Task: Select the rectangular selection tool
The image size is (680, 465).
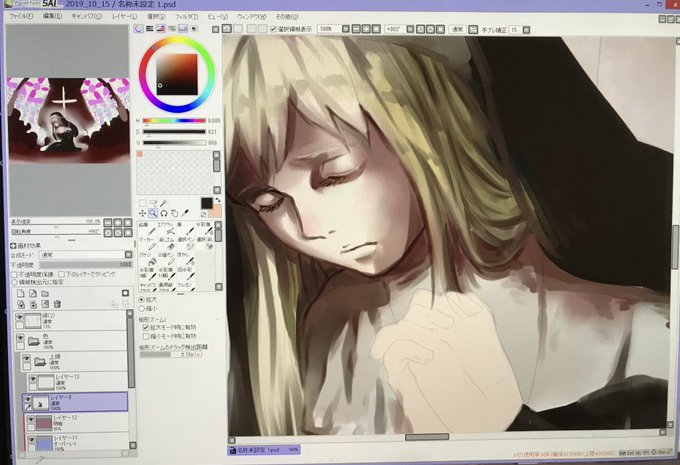Action: pyautogui.click(x=142, y=203)
